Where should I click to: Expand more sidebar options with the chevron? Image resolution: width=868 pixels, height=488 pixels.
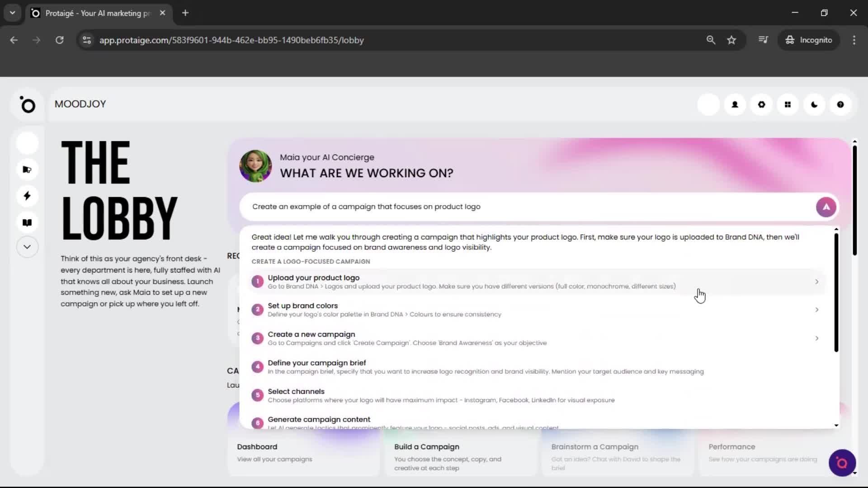(x=27, y=247)
